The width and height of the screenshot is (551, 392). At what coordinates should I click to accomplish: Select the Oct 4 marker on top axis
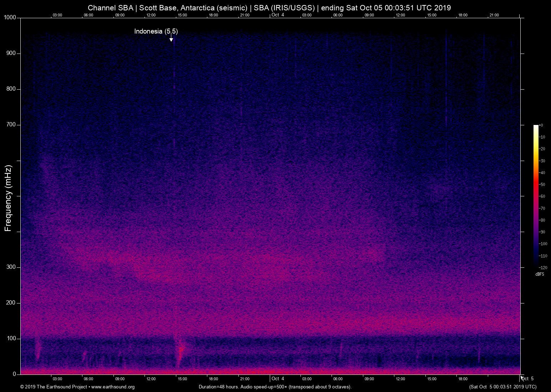pyautogui.click(x=278, y=15)
